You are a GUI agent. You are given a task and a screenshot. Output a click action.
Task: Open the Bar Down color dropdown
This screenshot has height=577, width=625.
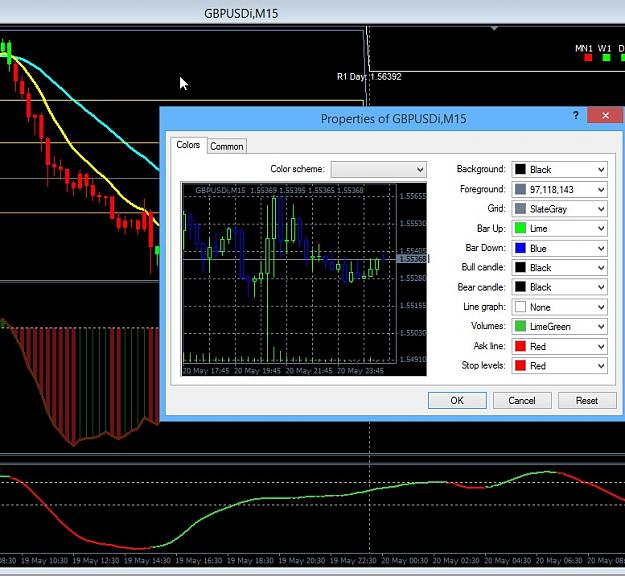coord(560,248)
